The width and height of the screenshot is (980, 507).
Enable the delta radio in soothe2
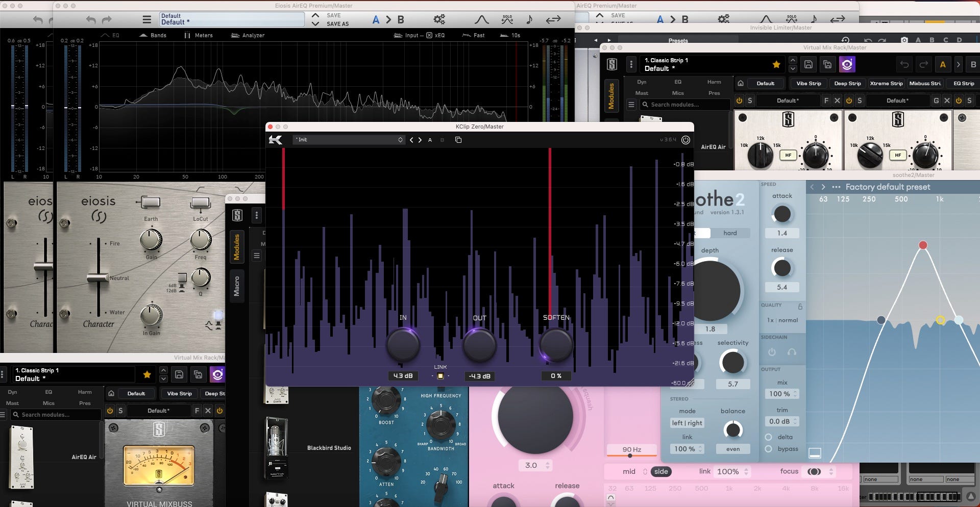click(x=768, y=437)
